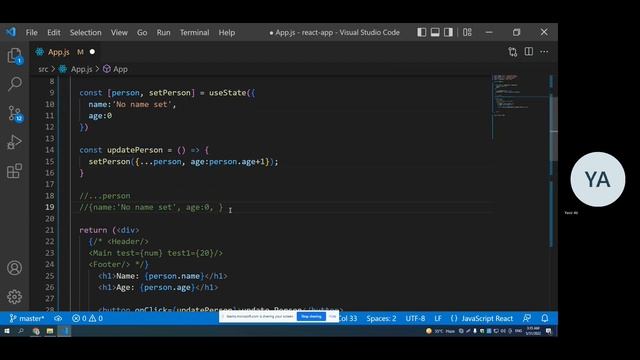Open the Search view in activity bar
This screenshot has height=360, width=640.
pyautogui.click(x=15, y=84)
